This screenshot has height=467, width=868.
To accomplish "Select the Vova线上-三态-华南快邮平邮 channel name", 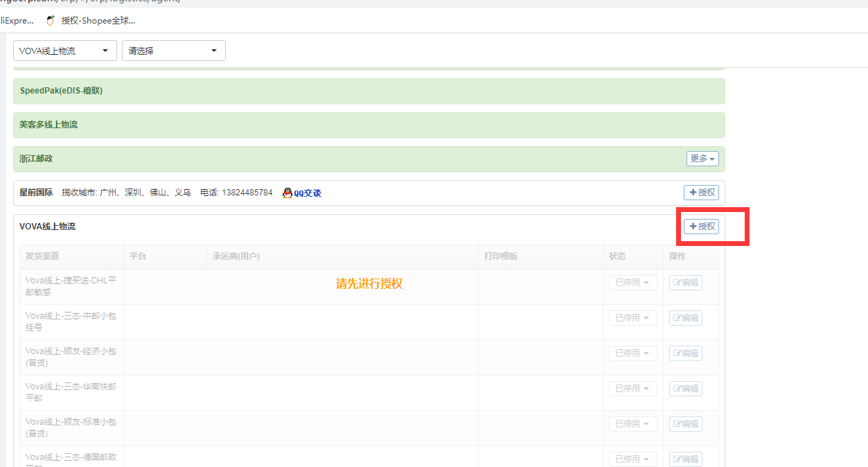I will (71, 392).
